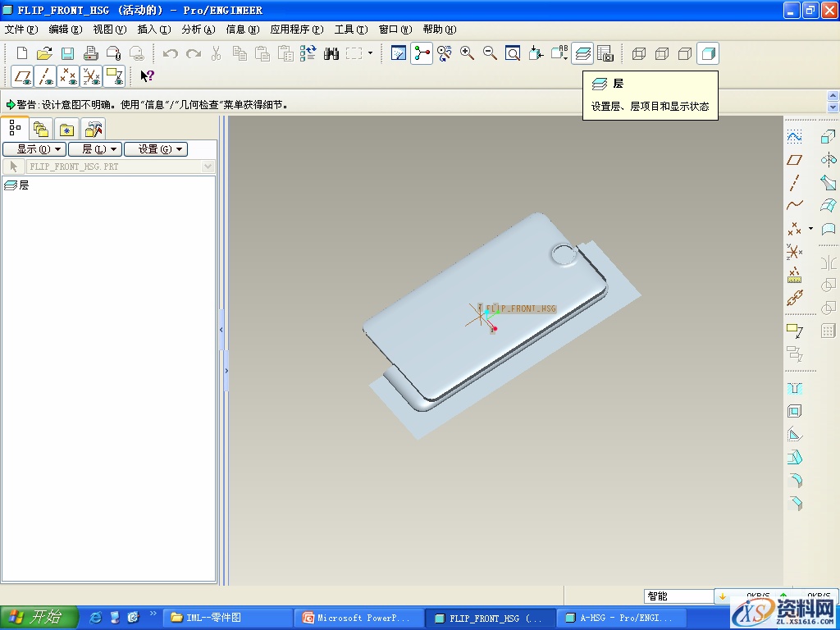Open the 显示(O) dropdown in the layer panel
The image size is (840, 630).
click(x=34, y=148)
